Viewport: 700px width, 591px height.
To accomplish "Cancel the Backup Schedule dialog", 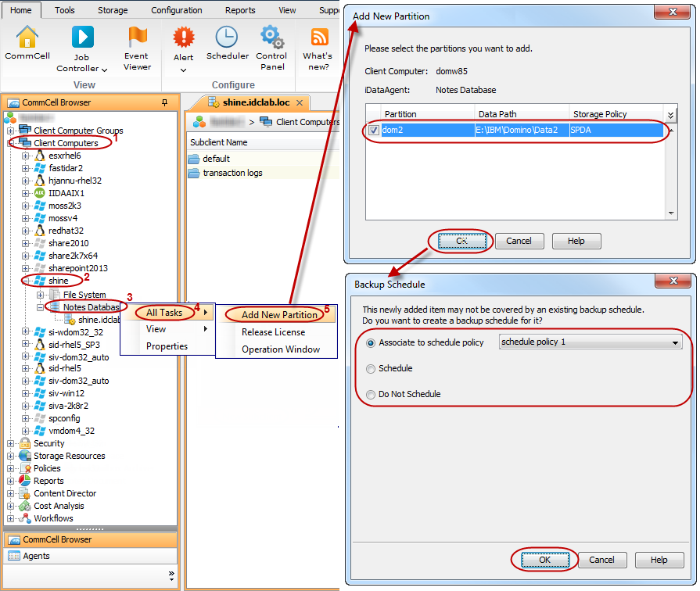I will click(x=601, y=560).
